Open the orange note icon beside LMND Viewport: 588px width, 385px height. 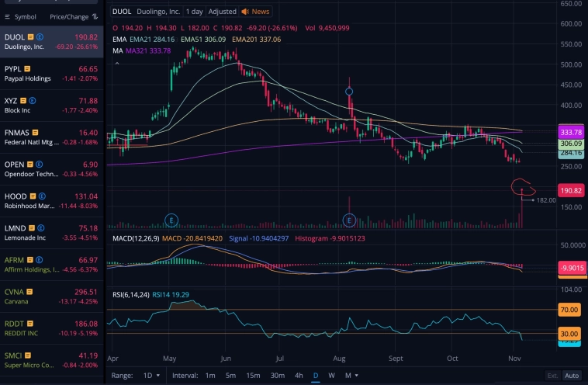coord(32,228)
